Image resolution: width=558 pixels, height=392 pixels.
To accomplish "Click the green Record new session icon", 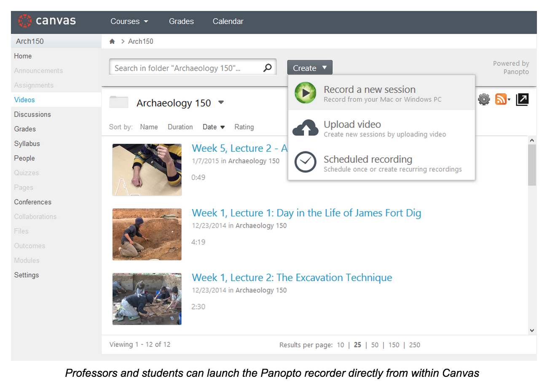I will click(x=305, y=93).
